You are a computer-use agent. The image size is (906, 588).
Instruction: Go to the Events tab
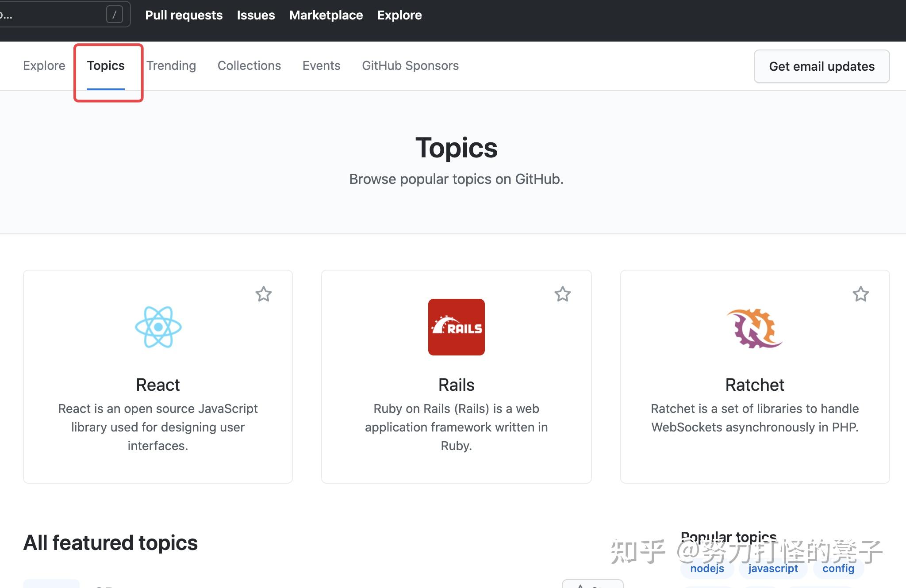(x=321, y=66)
